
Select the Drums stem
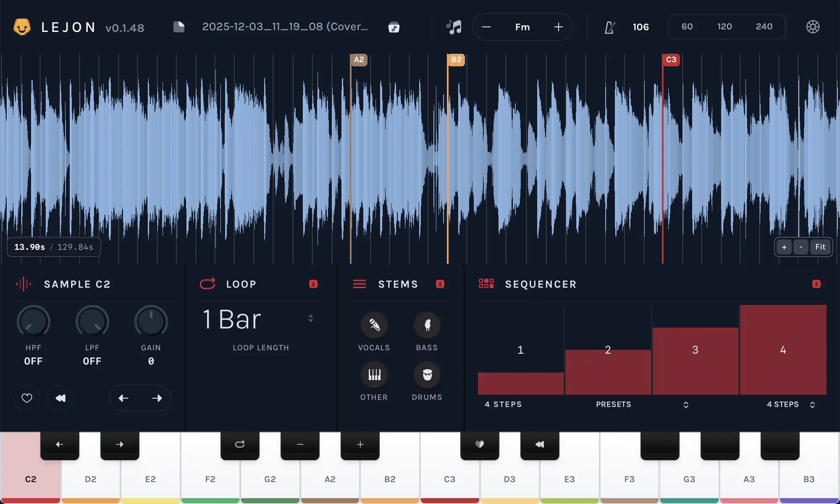pyautogui.click(x=426, y=375)
